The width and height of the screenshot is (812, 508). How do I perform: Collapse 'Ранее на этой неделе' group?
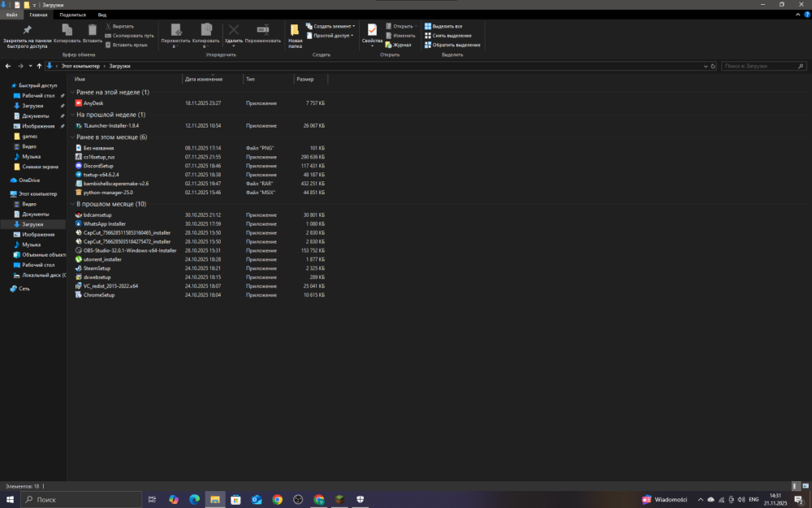click(x=72, y=93)
